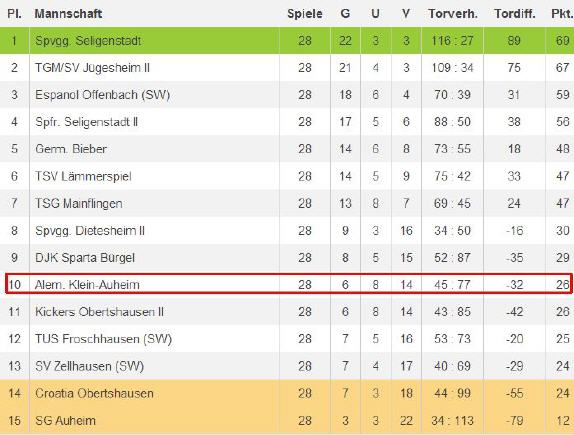The image size is (574, 435).
Task: Open the TGM/SV Jügesheim II team entry
Action: point(92,68)
